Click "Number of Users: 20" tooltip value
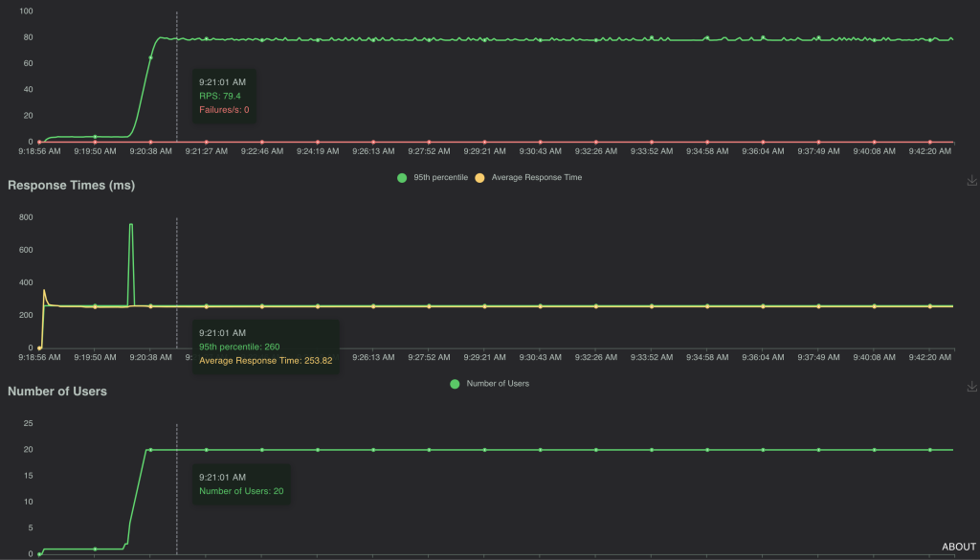 pyautogui.click(x=241, y=491)
